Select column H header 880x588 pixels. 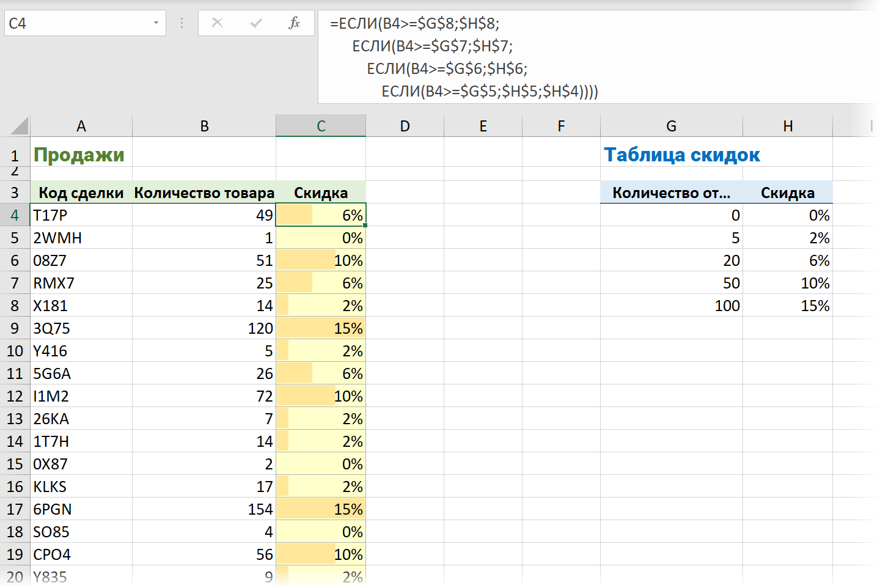[788, 126]
